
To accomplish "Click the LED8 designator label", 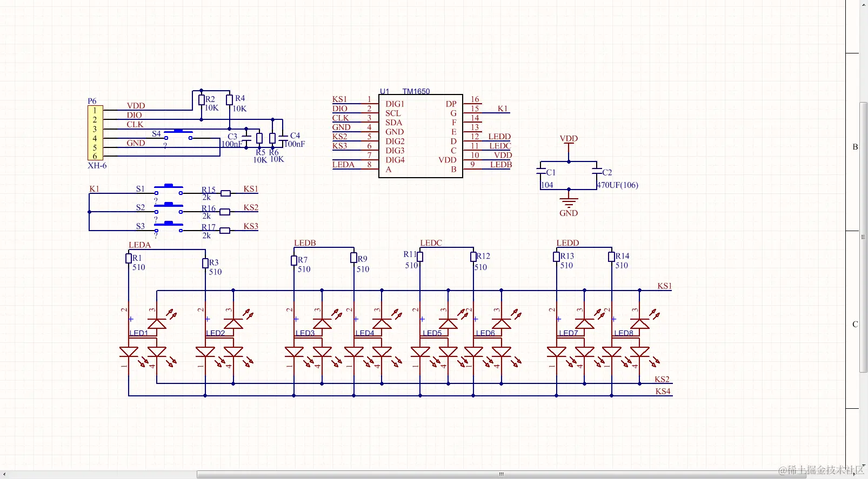I will 624,333.
